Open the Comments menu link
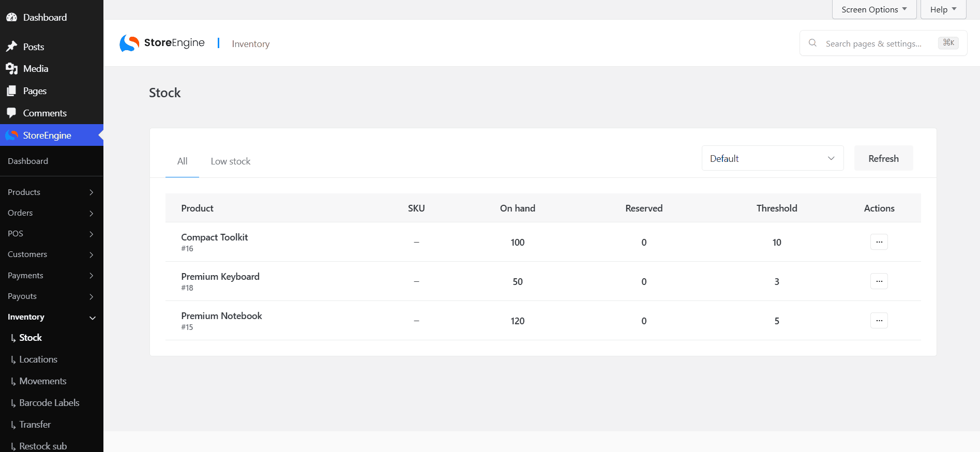 tap(45, 113)
